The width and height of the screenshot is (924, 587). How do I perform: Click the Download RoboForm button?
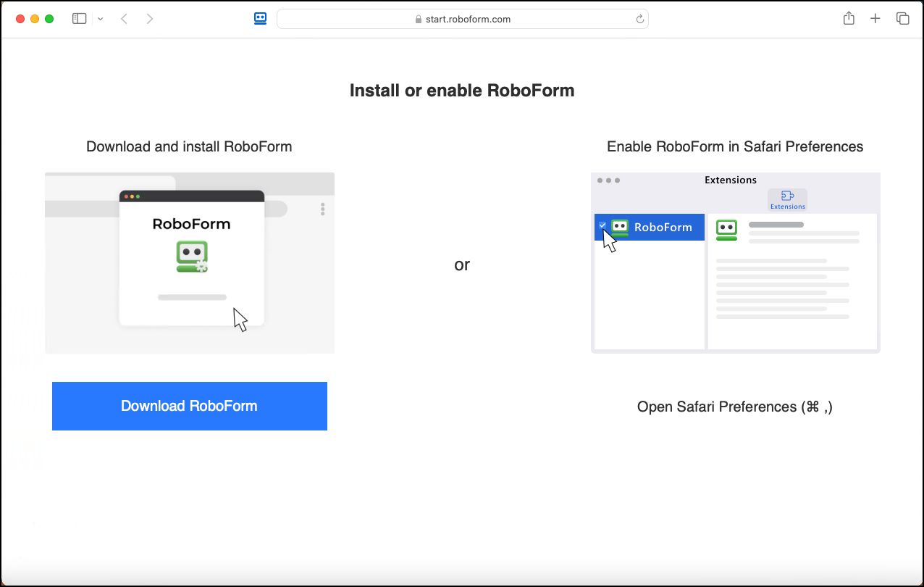189,406
